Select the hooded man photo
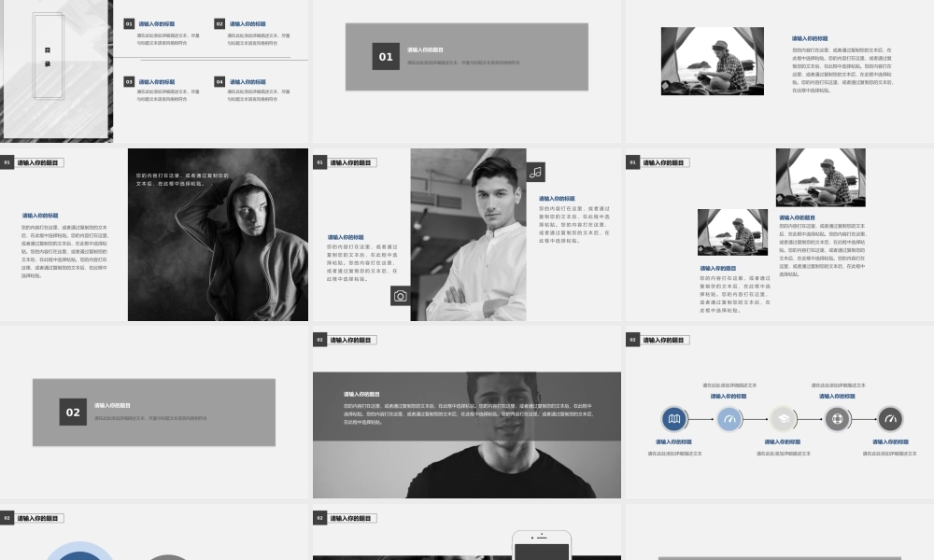 click(x=218, y=234)
